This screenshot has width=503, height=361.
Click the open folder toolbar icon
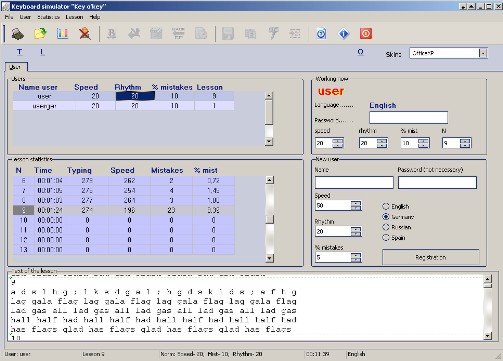(40, 34)
